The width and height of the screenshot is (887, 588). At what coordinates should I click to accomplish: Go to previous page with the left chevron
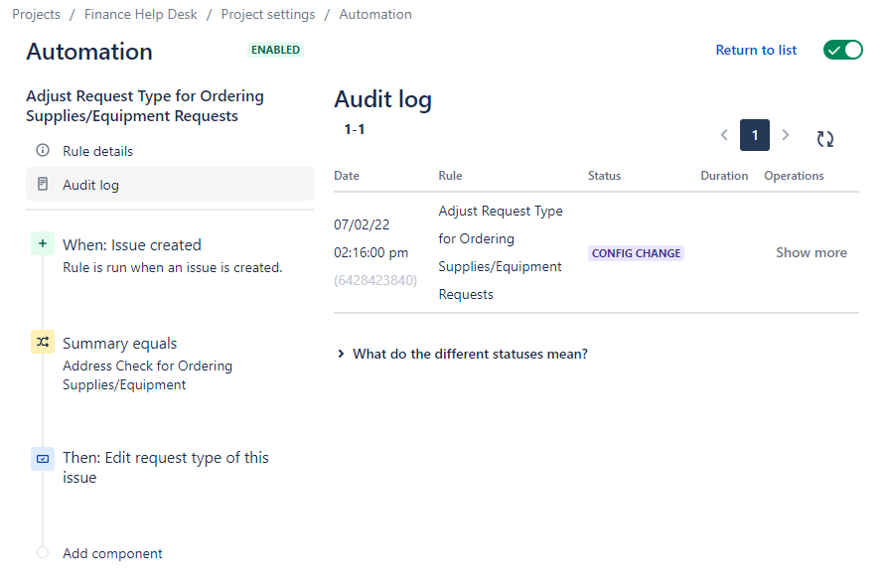(724, 135)
